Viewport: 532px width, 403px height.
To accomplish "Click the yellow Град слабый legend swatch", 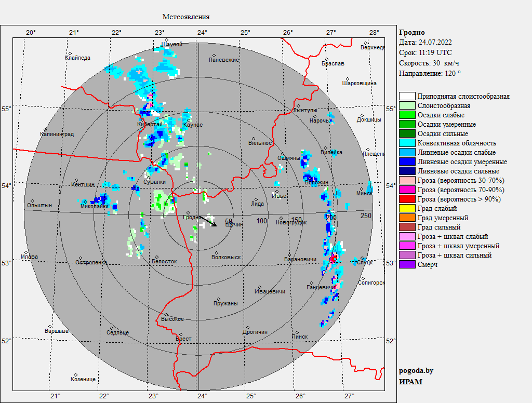I will pos(407,209).
